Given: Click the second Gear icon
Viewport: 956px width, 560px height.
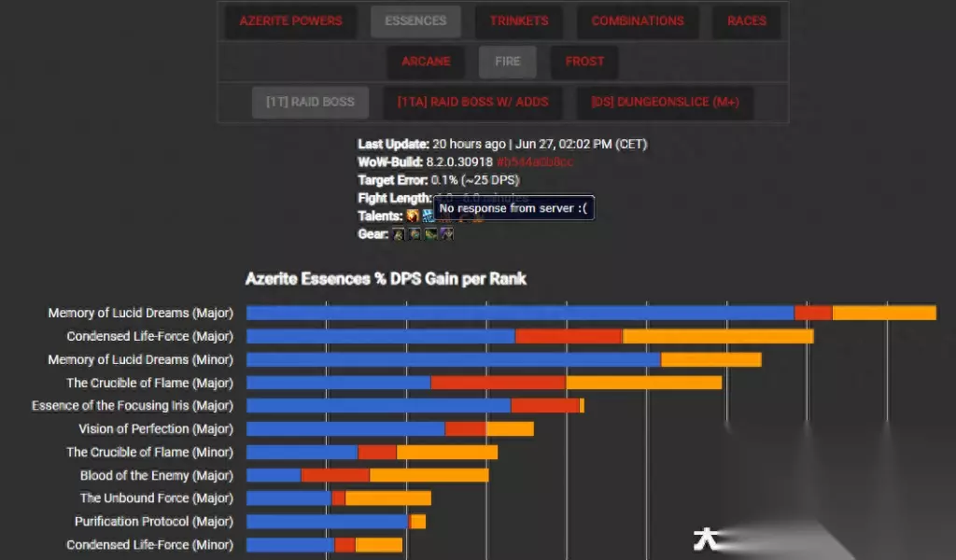Looking at the screenshot, I should tap(415, 234).
